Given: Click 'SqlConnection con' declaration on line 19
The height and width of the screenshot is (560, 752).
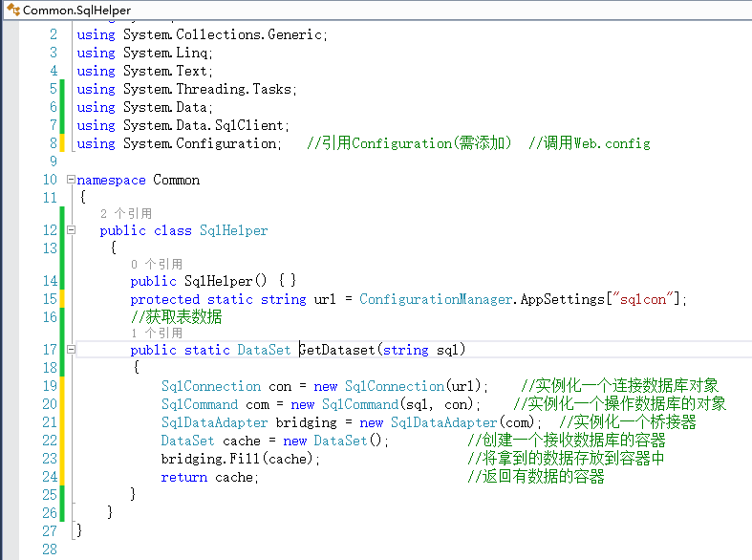Looking at the screenshot, I should 226,386.
